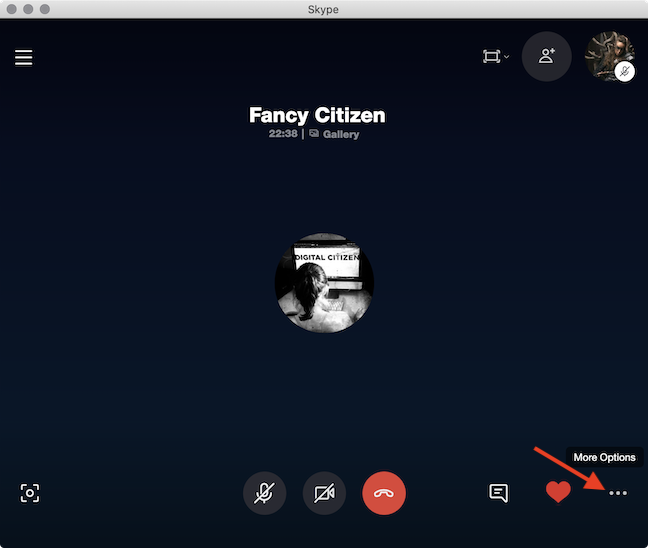This screenshot has height=548, width=648.
Task: Open the hamburger menu
Action: [24, 57]
